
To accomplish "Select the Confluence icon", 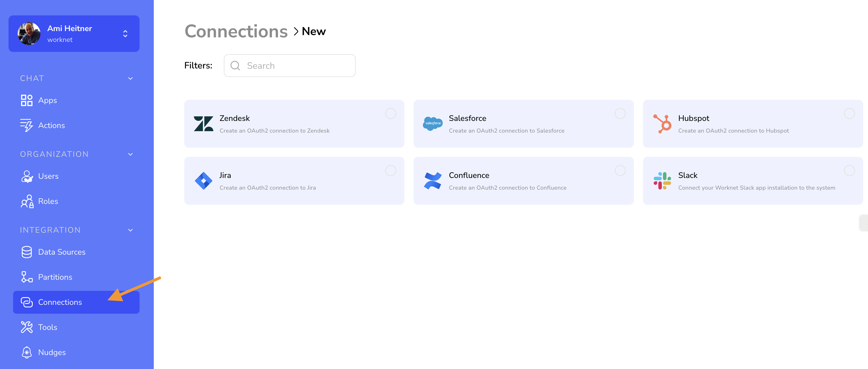I will 433,181.
